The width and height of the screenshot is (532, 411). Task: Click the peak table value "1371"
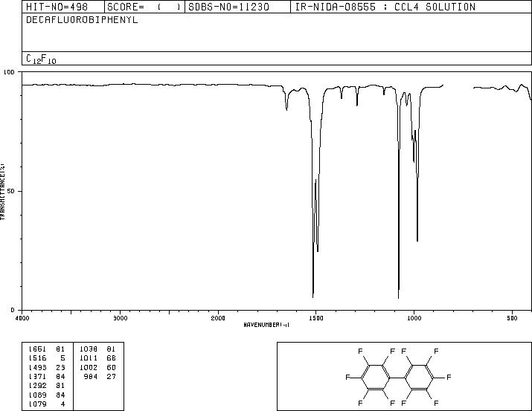tap(37, 376)
